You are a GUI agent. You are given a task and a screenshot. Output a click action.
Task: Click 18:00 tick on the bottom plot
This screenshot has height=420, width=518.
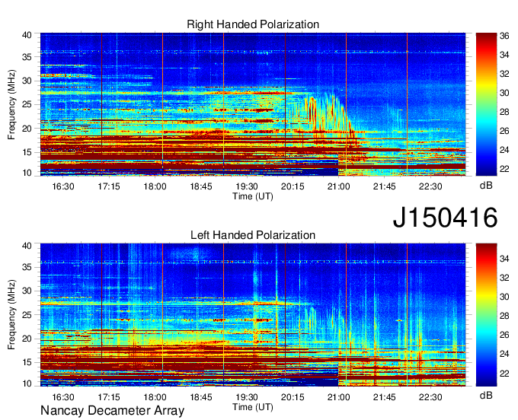click(x=155, y=397)
